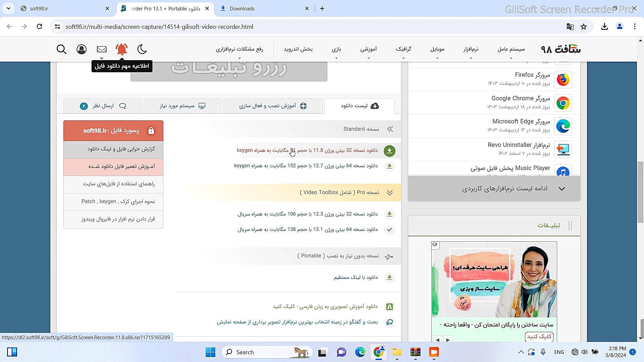Click the download icon for 64-bit version 12.7
644x362 pixels.
coord(389,166)
